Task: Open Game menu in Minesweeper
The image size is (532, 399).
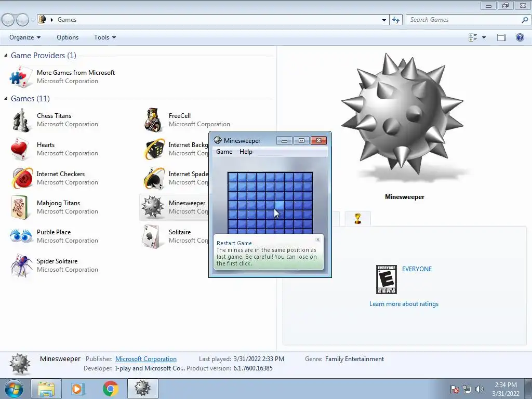Action: [x=224, y=152]
